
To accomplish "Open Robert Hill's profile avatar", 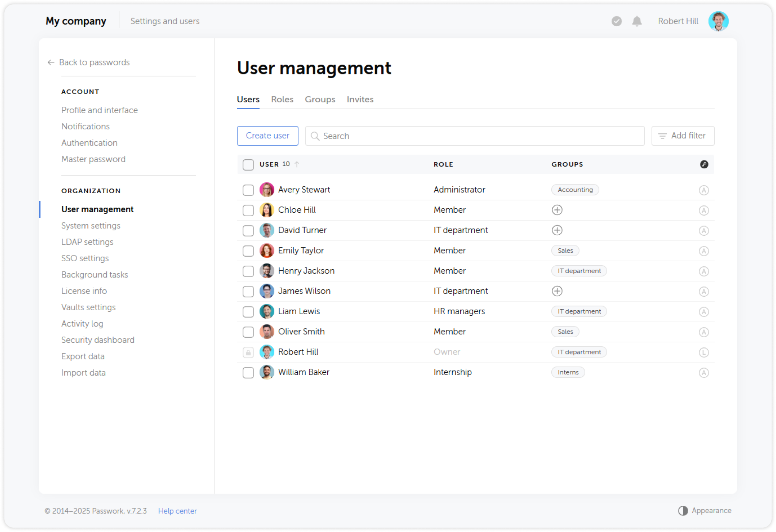I will 718,21.
